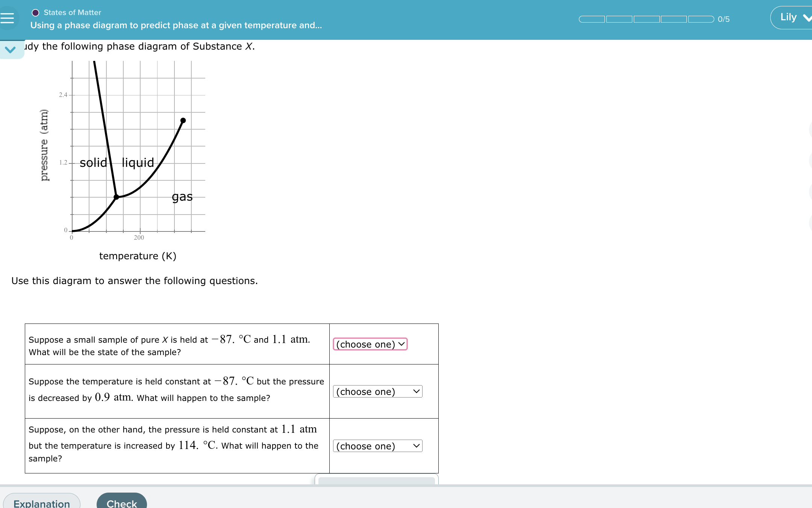This screenshot has height=508, width=812.
Task: Click the Explanation button
Action: pos(41,503)
